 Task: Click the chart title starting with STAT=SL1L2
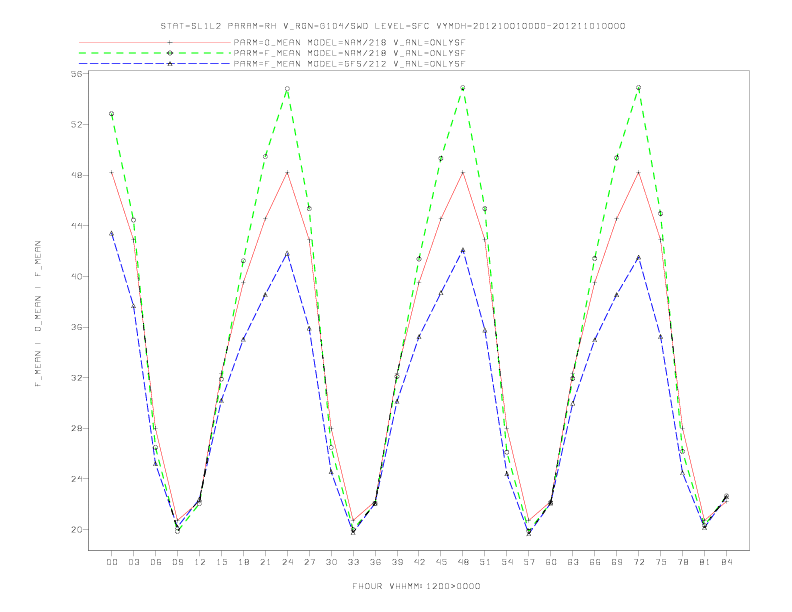[x=393, y=26]
